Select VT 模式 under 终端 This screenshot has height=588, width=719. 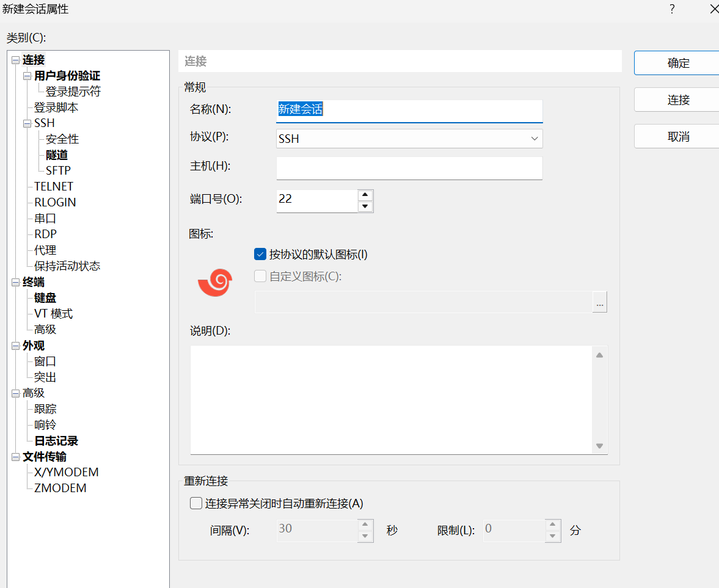[x=53, y=313]
